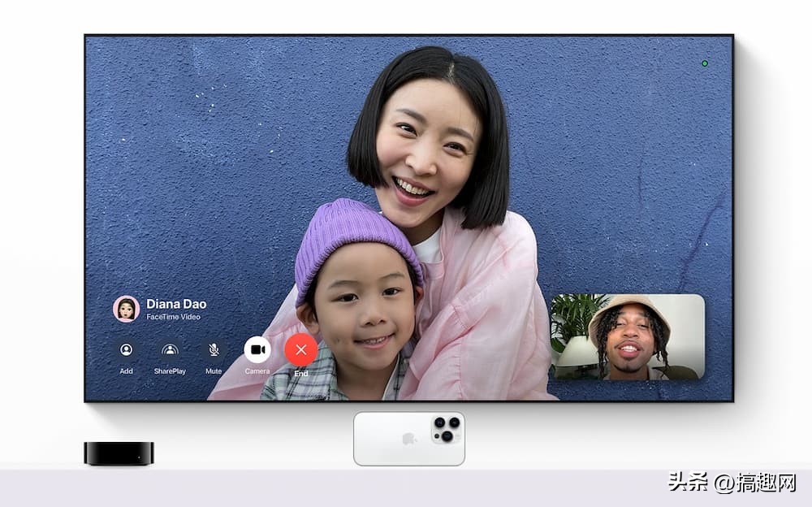Click the green camera-active indicator dot
Image resolution: width=812 pixels, height=507 pixels.
[x=705, y=62]
